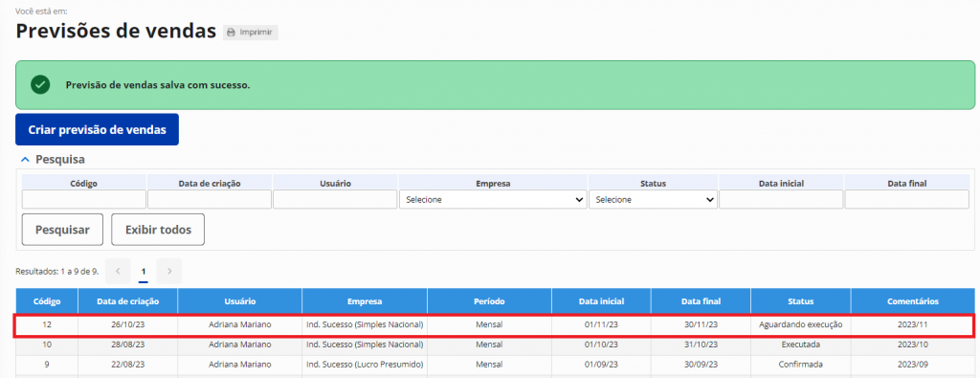Open the Status dropdown

coord(653,199)
